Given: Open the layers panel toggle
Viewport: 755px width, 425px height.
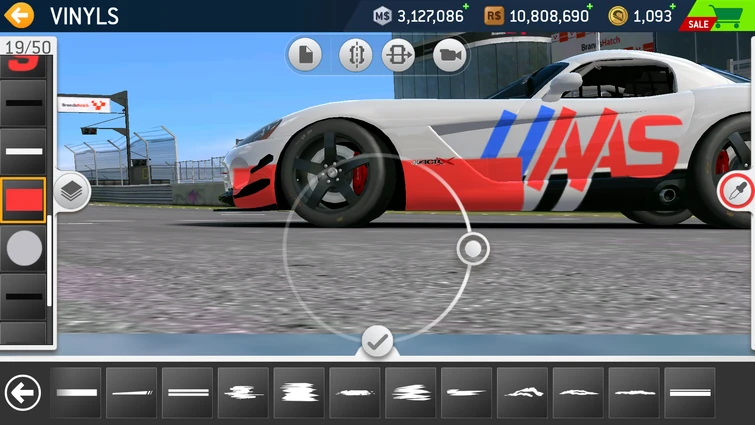Looking at the screenshot, I should 72,191.
